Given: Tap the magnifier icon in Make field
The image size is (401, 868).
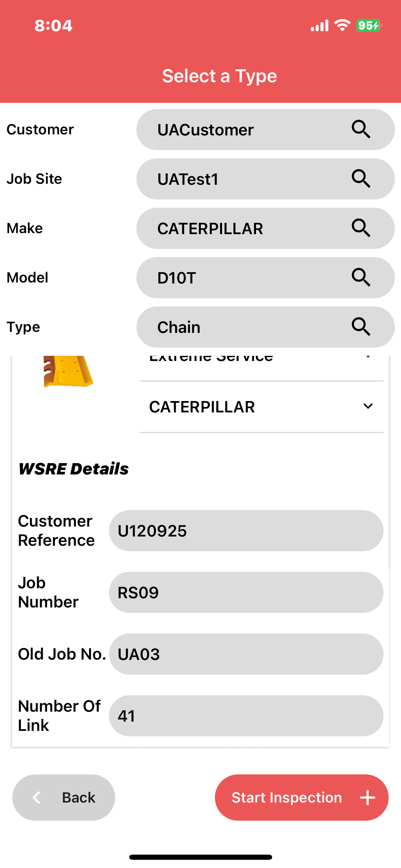Looking at the screenshot, I should pos(361,228).
